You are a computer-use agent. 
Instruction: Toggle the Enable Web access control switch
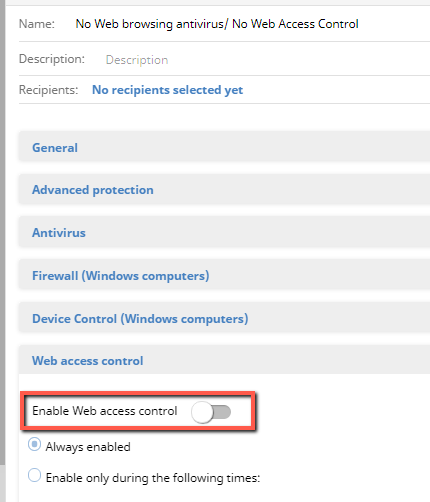click(211, 412)
